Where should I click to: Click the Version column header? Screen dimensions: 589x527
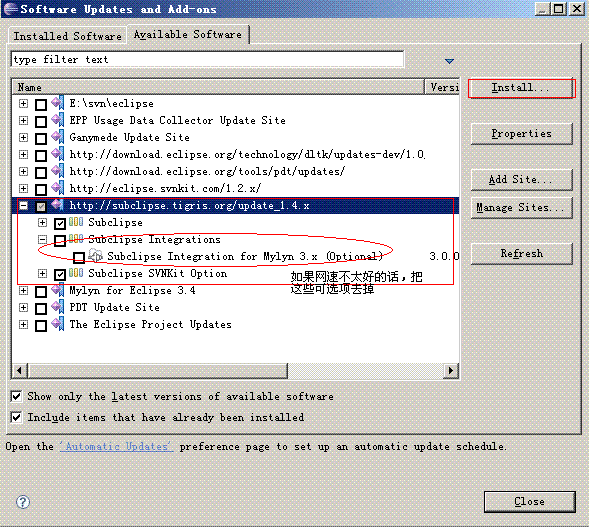tap(442, 87)
